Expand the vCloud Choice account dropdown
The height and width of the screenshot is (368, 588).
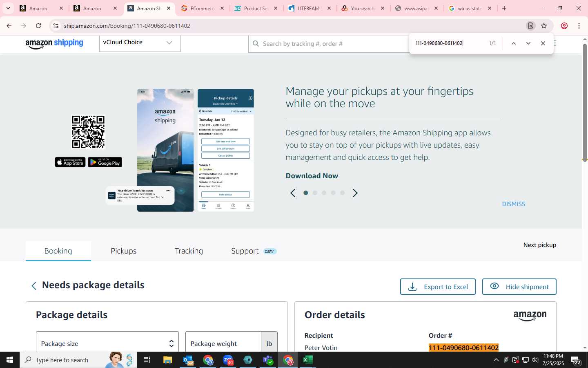pyautogui.click(x=140, y=43)
